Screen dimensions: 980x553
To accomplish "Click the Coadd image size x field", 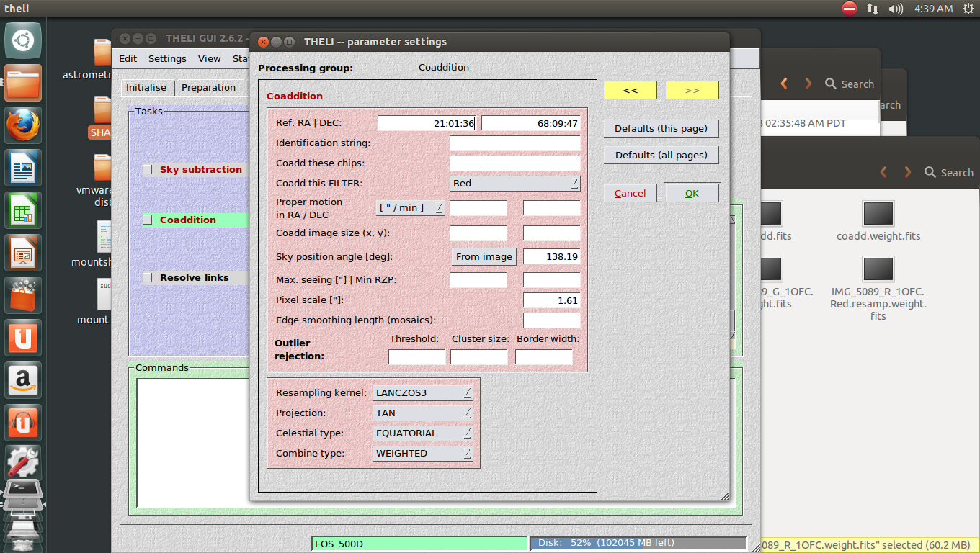I will 478,233.
